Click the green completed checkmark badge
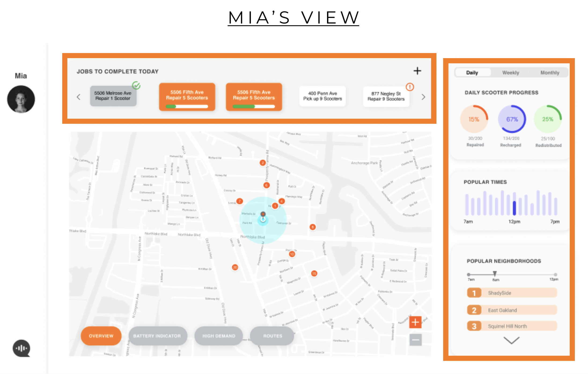 [136, 85]
